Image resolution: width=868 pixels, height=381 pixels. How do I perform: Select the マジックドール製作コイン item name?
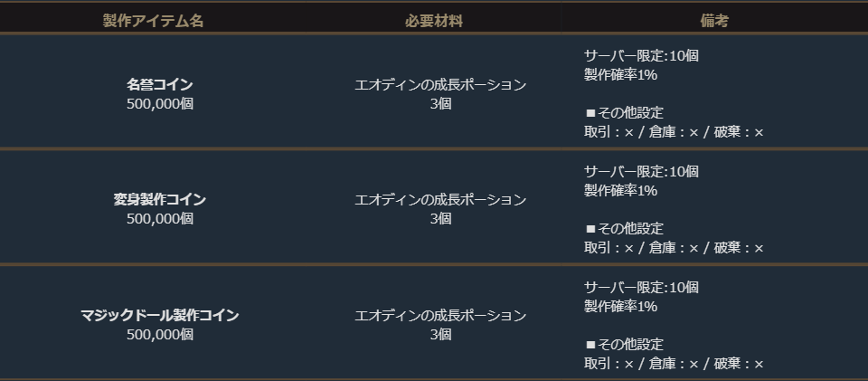(x=160, y=315)
